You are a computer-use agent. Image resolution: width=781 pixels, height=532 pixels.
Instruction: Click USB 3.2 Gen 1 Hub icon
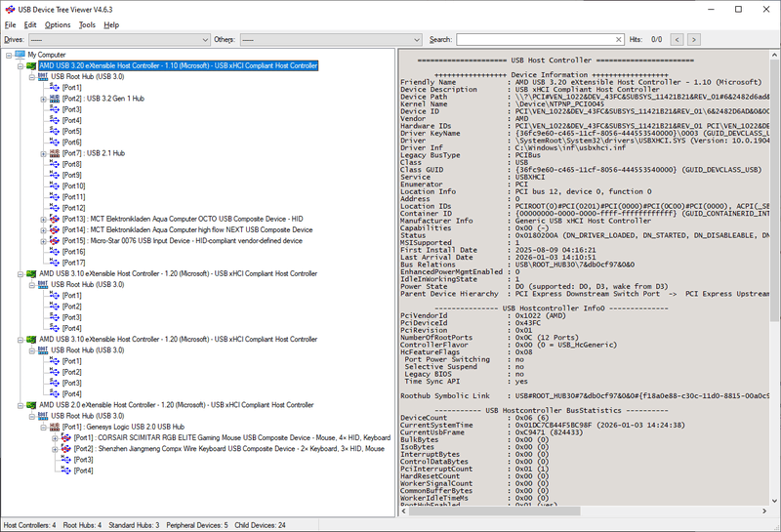[x=55, y=99]
